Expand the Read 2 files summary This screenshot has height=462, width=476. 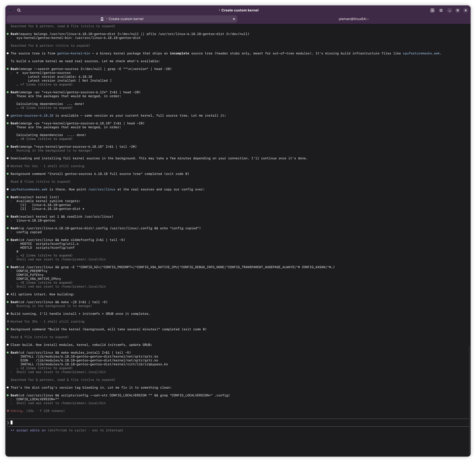(40, 182)
